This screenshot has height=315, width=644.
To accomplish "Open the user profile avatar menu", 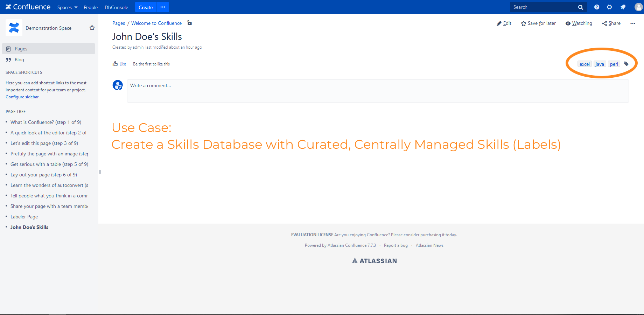I will (638, 7).
